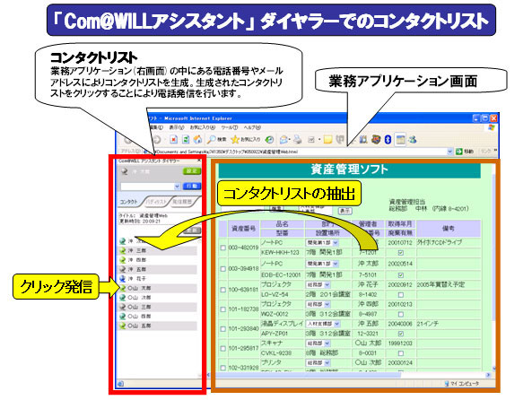Click contact icon beside ○山 太郎
The image size is (532, 400).
tap(123, 288)
